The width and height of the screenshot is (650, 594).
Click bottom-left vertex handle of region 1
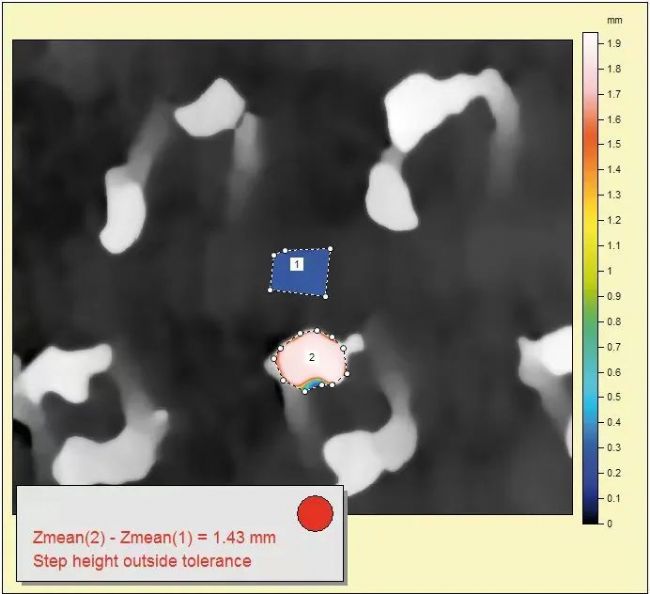(x=270, y=290)
